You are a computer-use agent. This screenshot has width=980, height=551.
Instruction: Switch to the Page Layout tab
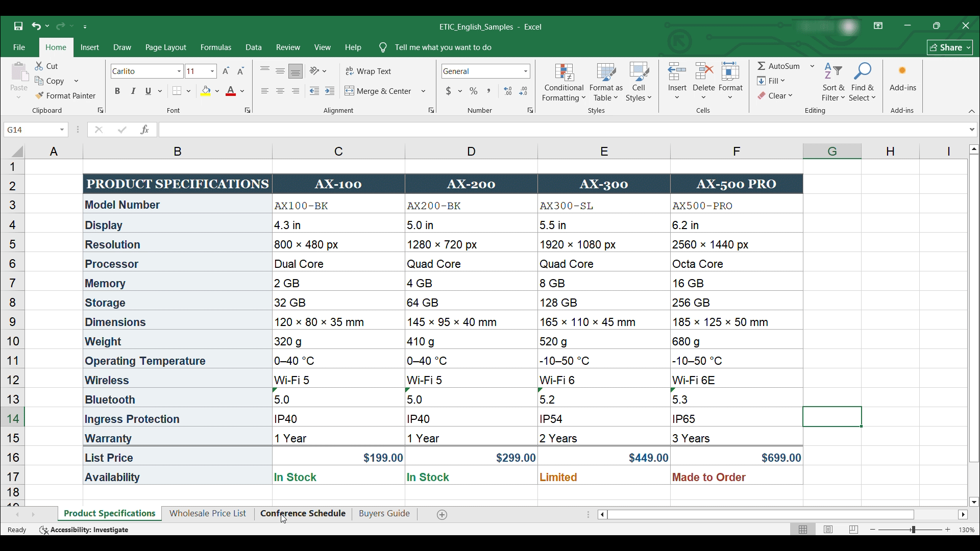(x=166, y=47)
